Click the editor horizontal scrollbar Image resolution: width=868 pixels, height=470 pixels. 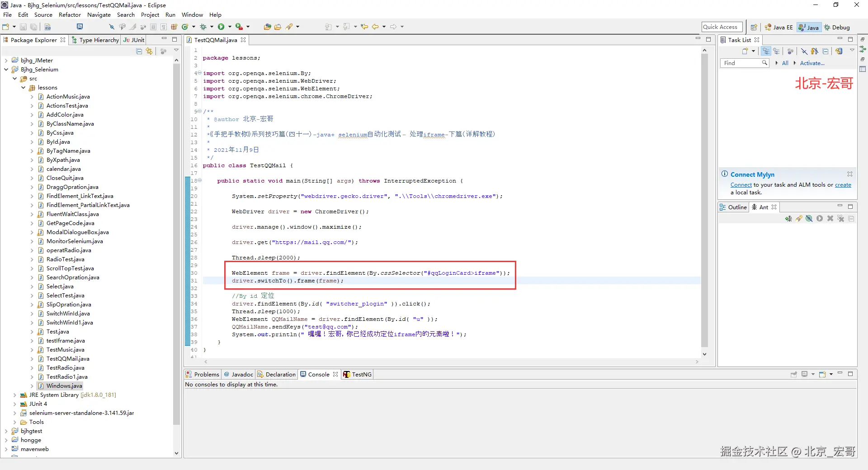pyautogui.click(x=451, y=362)
